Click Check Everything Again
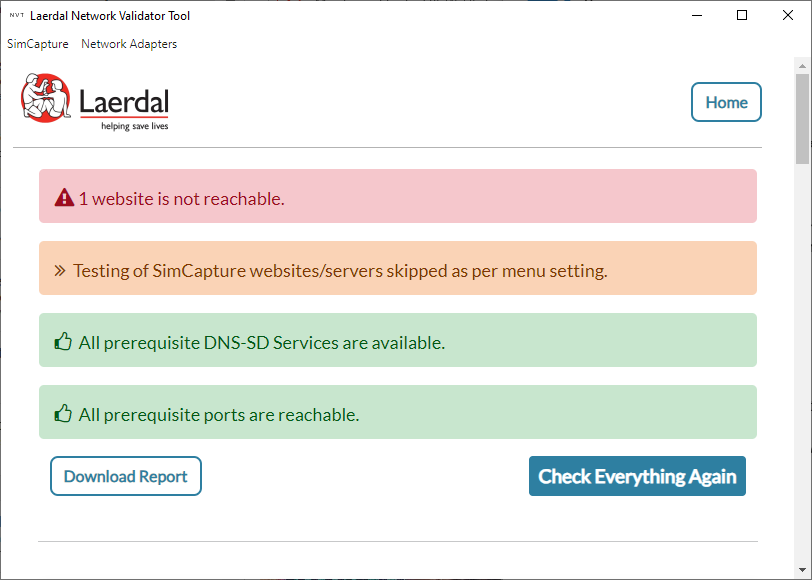Image resolution: width=812 pixels, height=580 pixels. (x=637, y=476)
